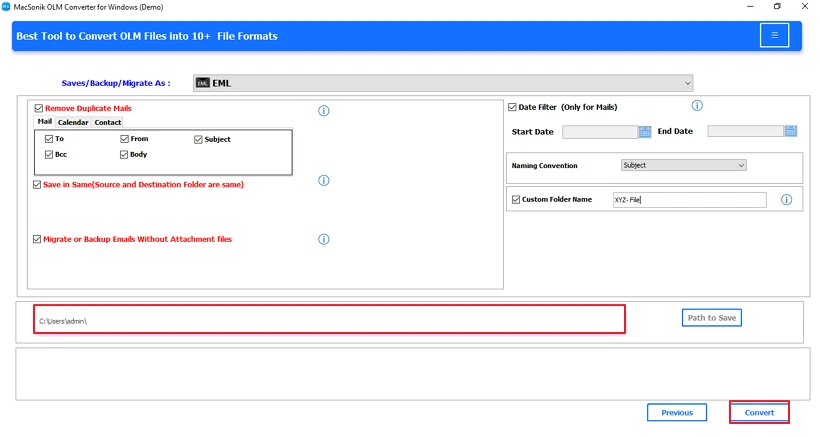This screenshot has width=820, height=437.
Task: Toggle the Date Filter checkbox
Action: coord(512,107)
